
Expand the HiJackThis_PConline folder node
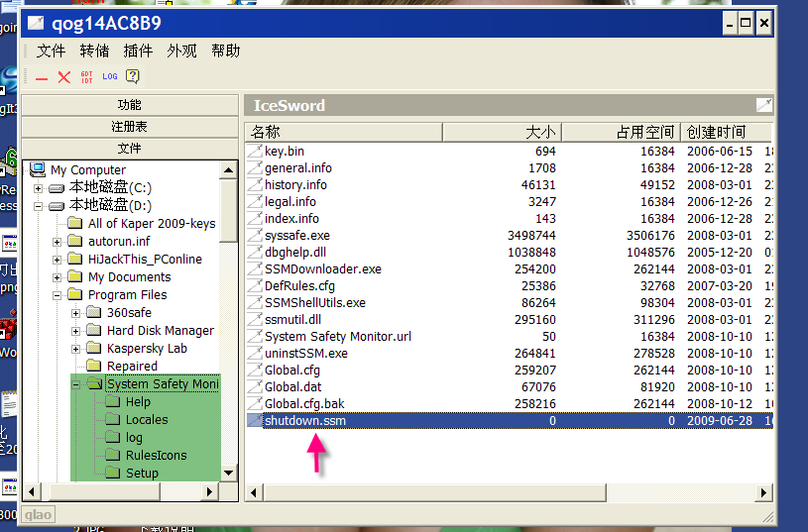57,260
